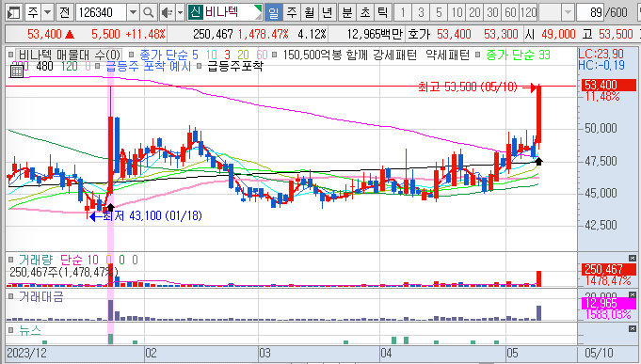Click the green 신 badge icon

[x=196, y=12]
